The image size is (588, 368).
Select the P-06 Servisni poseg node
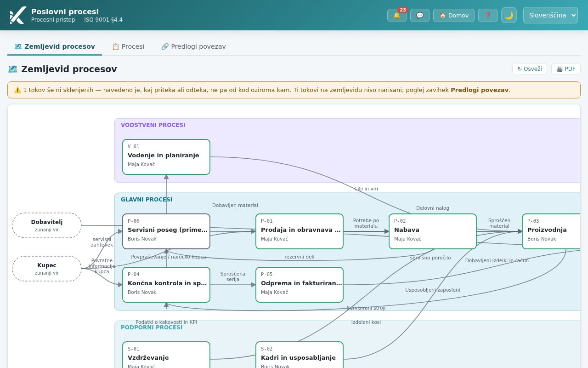point(166,231)
